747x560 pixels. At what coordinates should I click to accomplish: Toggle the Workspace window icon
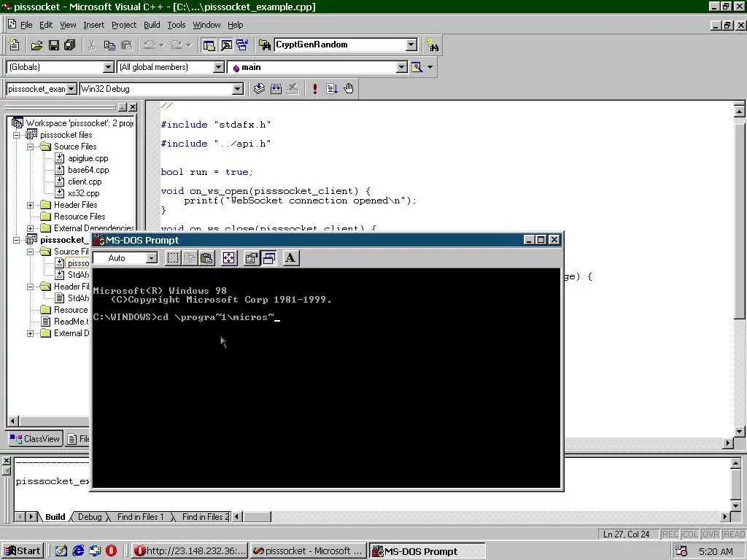click(x=209, y=44)
